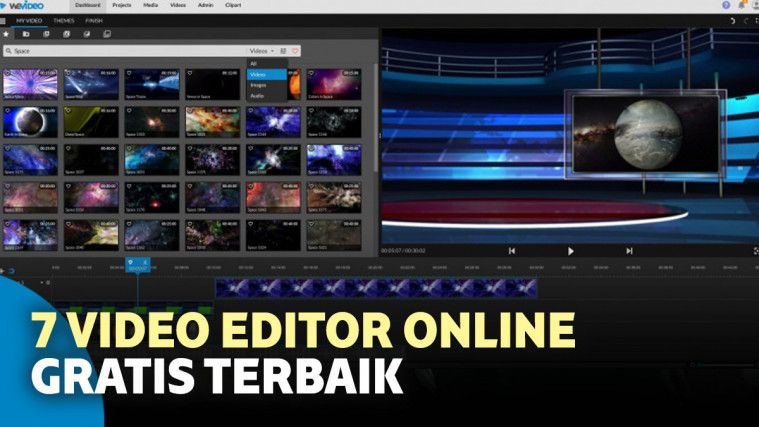The height and width of the screenshot is (427, 759).
Task: Open the Dashboard menu
Action: [x=88, y=5]
